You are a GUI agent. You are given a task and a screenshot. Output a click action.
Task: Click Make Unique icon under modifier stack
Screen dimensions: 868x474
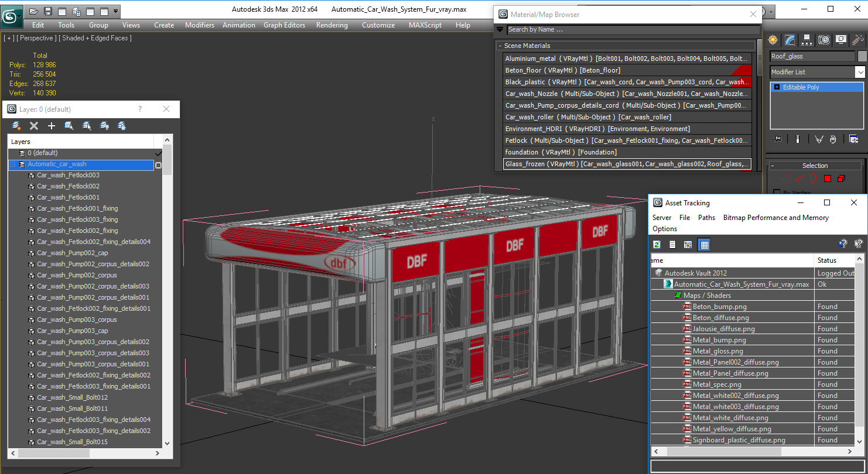(x=819, y=139)
